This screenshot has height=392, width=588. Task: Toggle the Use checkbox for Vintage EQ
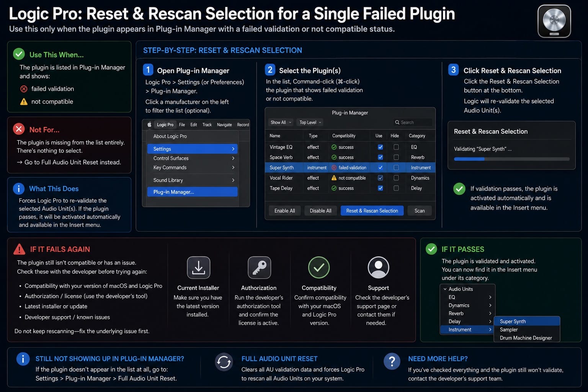tap(380, 147)
